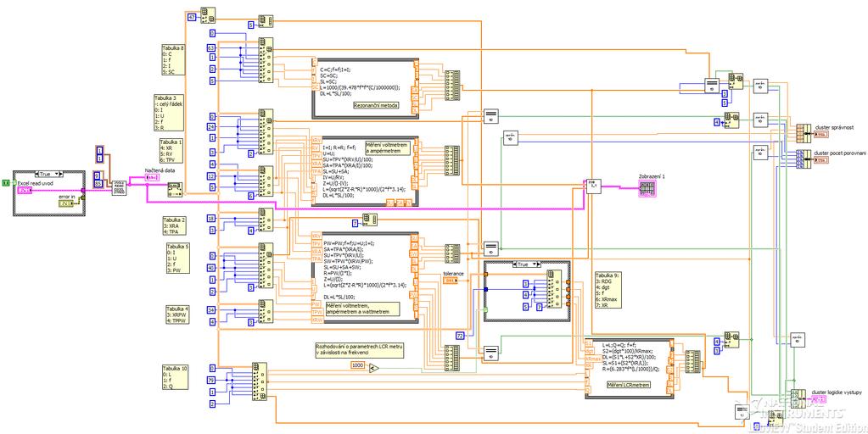This screenshot has width=868, height=434.
Task: Select the Tabulka 8 comment box
Action: pyautogui.click(x=173, y=59)
